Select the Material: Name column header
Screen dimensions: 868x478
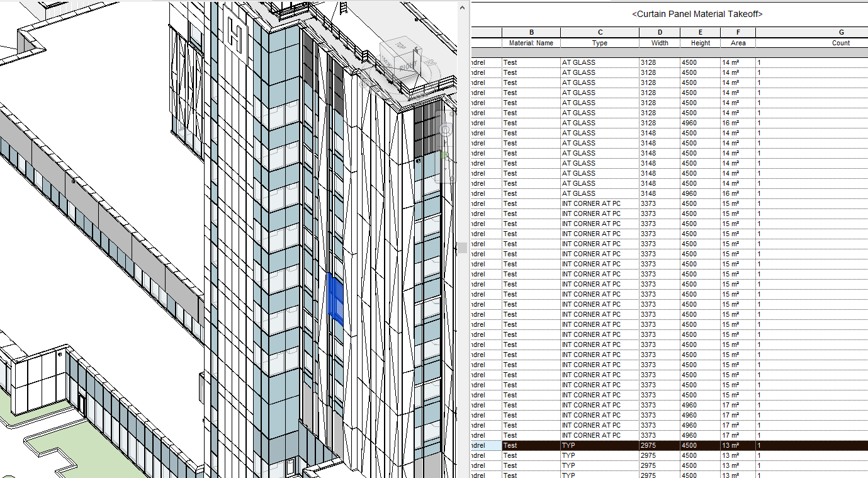click(x=531, y=43)
